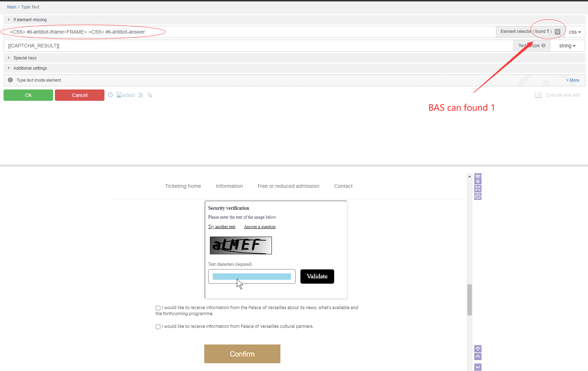Click the browser page scrollbar thumb
The width and height of the screenshot is (588, 371).
469,299
